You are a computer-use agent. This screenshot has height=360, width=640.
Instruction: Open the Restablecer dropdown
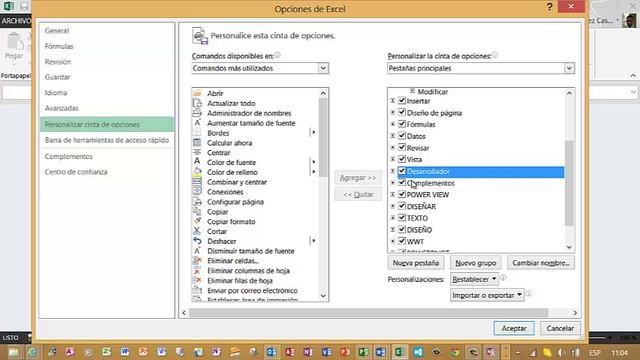pyautogui.click(x=474, y=279)
